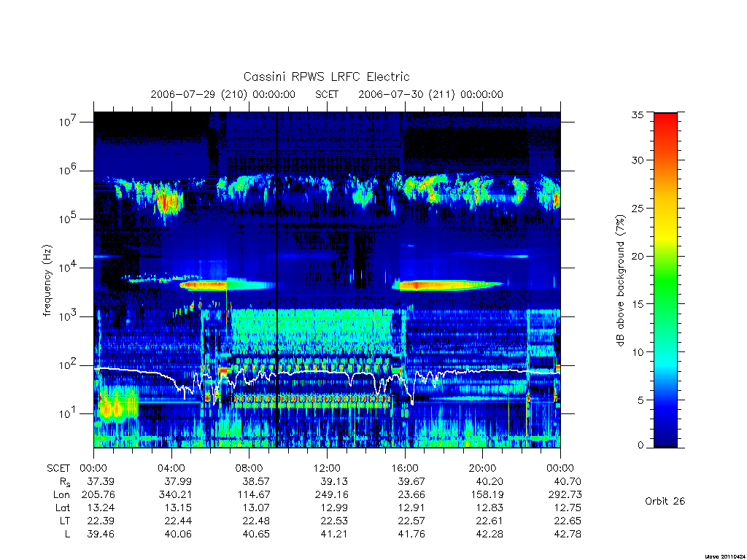The width and height of the screenshot is (747, 560).
Task: Click the 'Orbit 26' label
Action: pyautogui.click(x=665, y=501)
